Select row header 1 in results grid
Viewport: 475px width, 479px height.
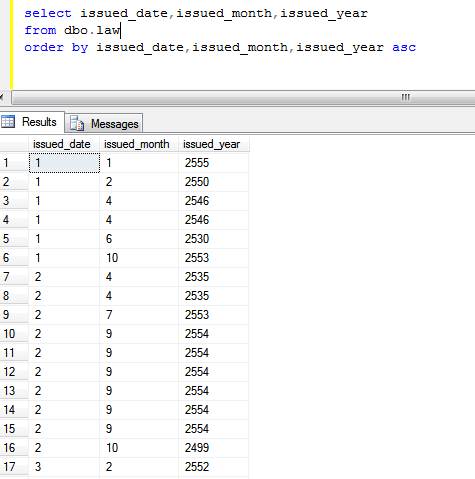click(x=14, y=163)
